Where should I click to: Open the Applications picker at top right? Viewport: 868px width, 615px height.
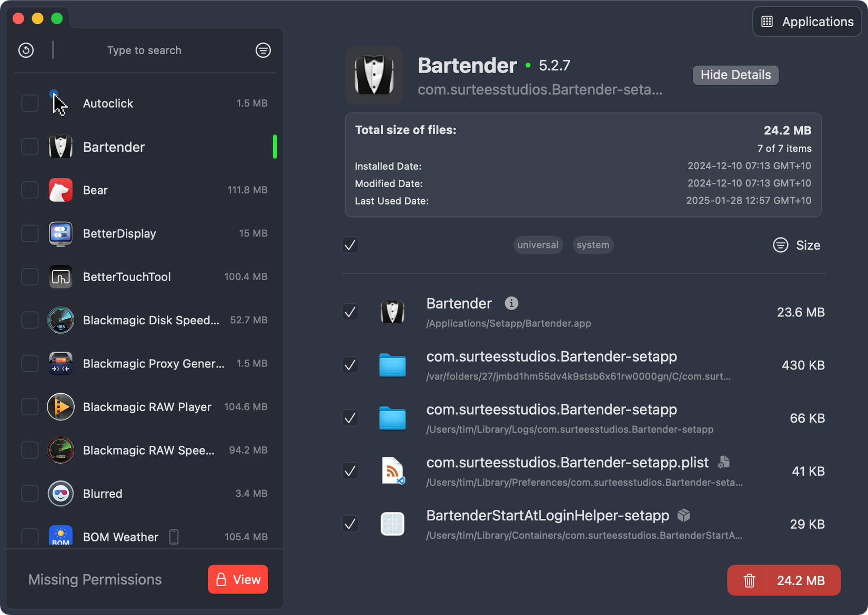pyautogui.click(x=806, y=22)
